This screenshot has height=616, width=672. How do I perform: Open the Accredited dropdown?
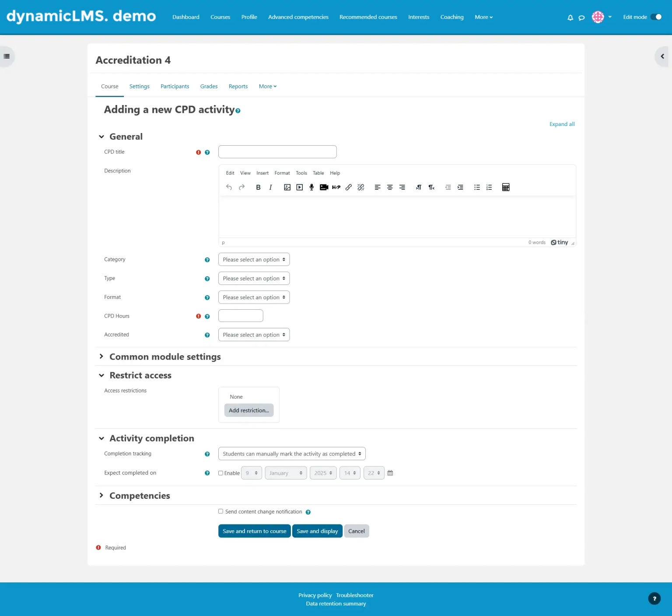click(x=254, y=335)
